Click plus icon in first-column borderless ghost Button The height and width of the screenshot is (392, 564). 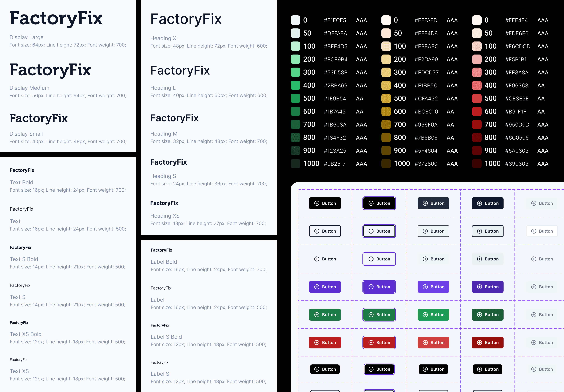317,259
